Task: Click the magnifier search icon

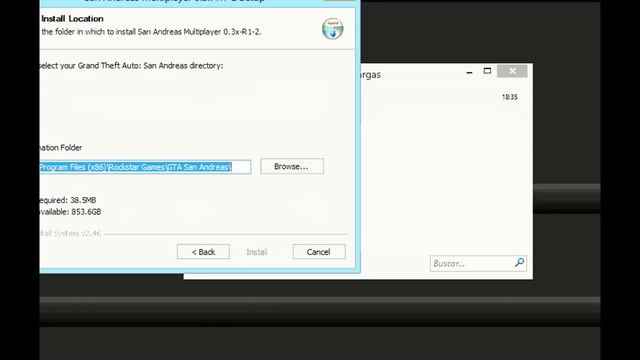Action: pos(520,262)
